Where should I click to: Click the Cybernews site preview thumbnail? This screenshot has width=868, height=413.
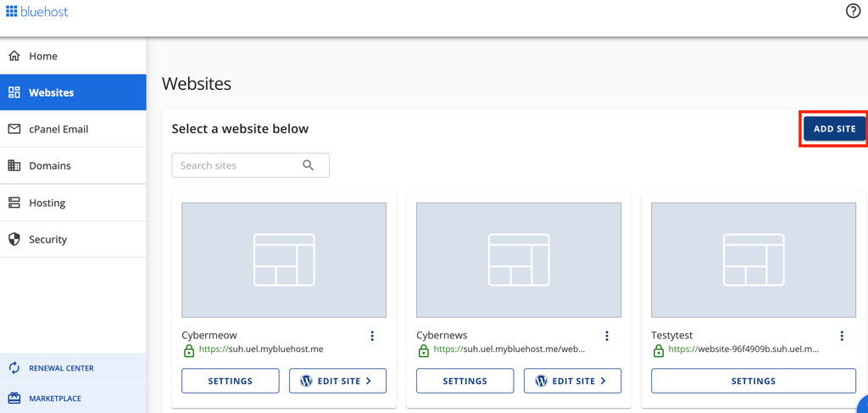(x=519, y=260)
